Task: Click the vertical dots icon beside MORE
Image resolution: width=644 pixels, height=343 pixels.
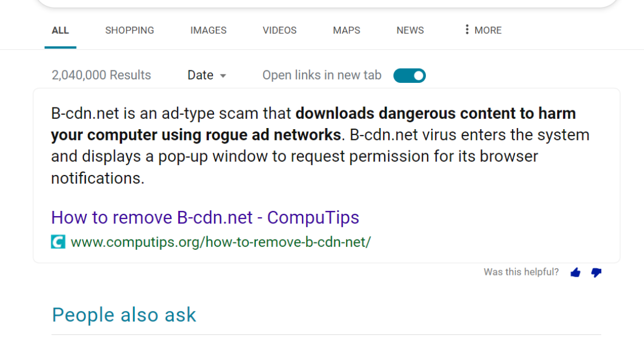Action: click(467, 30)
